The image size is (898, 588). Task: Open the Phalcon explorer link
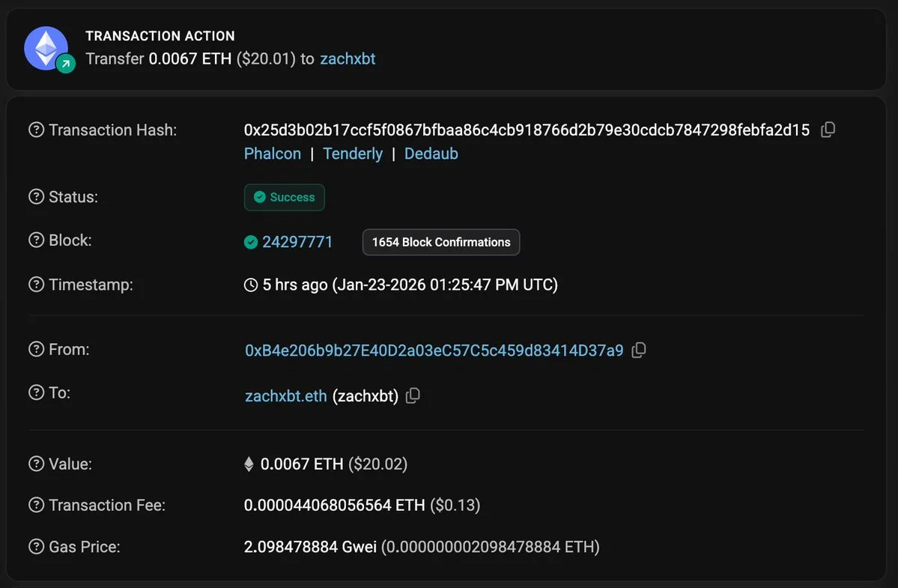pos(273,154)
